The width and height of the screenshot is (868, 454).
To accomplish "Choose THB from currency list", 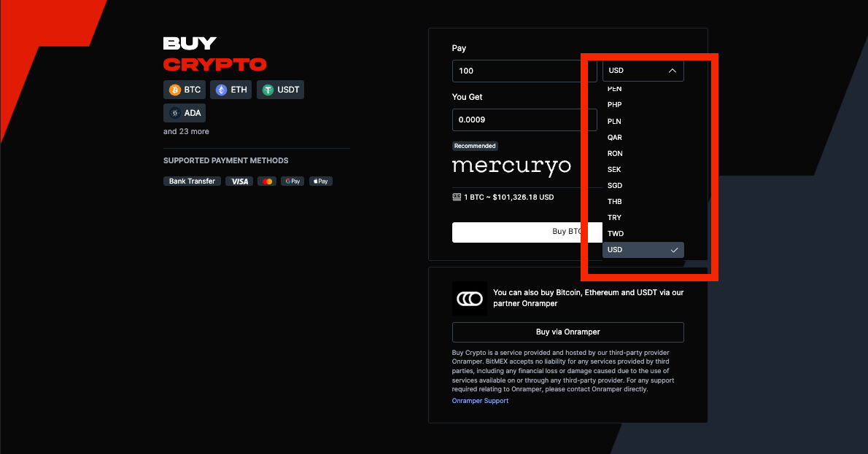I will 643,201.
